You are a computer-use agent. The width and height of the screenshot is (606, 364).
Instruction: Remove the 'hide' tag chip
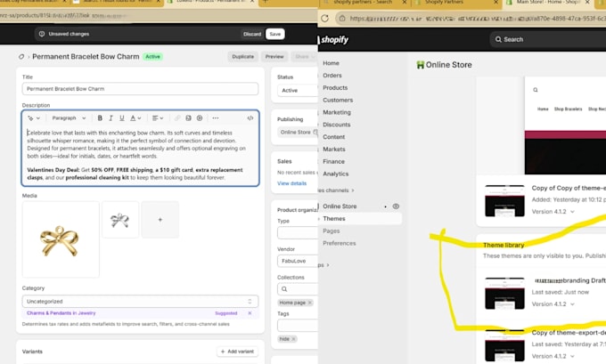293,339
